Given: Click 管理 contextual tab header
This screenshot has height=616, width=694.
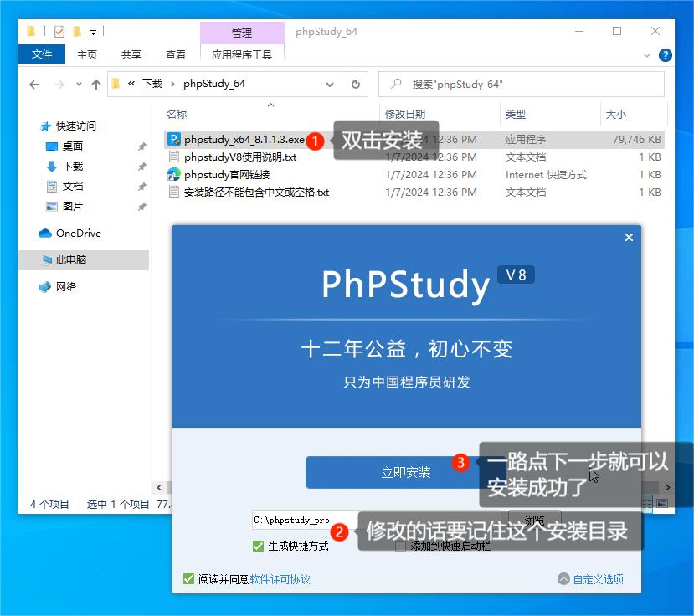Looking at the screenshot, I should click(x=242, y=33).
